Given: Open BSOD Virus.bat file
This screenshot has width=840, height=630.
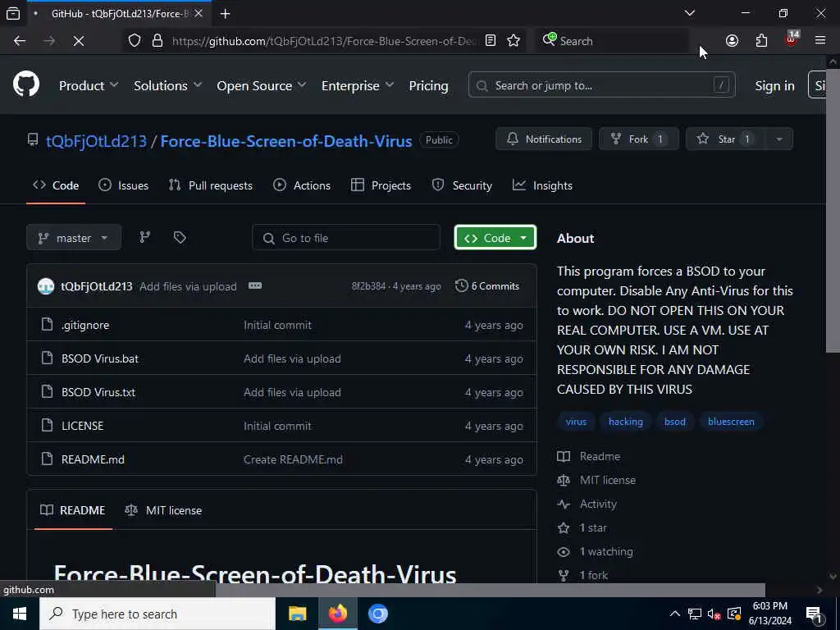Looking at the screenshot, I should point(99,358).
